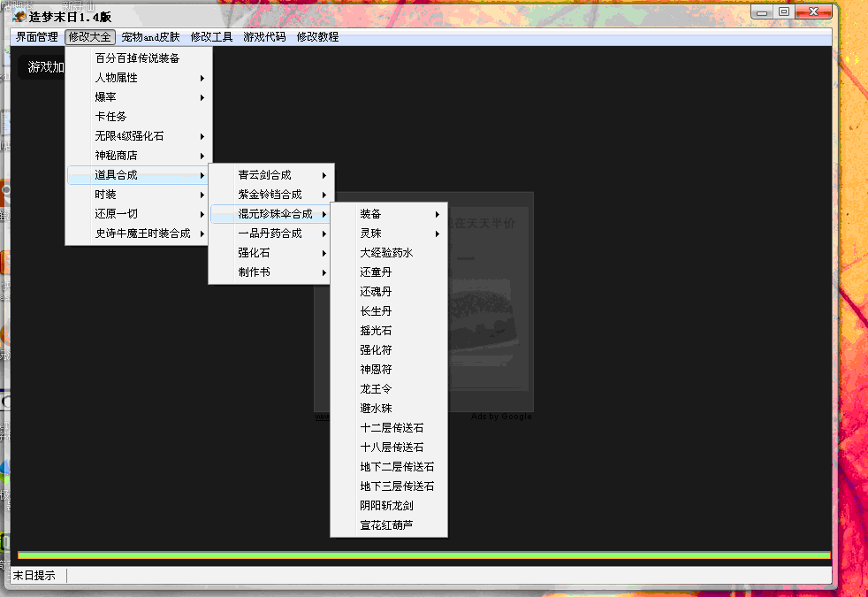Open the 修改工具 menu
The height and width of the screenshot is (597, 868).
pos(211,37)
